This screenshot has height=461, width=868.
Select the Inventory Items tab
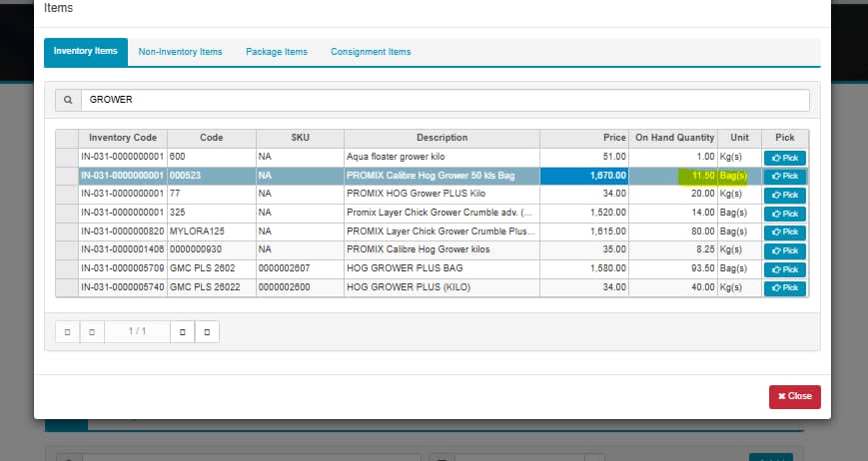[86, 52]
